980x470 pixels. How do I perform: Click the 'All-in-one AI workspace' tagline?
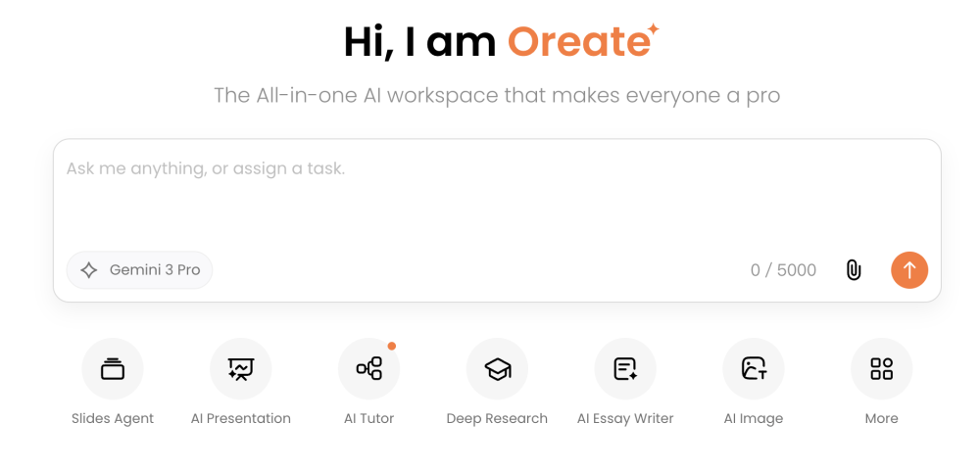pyautogui.click(x=497, y=96)
